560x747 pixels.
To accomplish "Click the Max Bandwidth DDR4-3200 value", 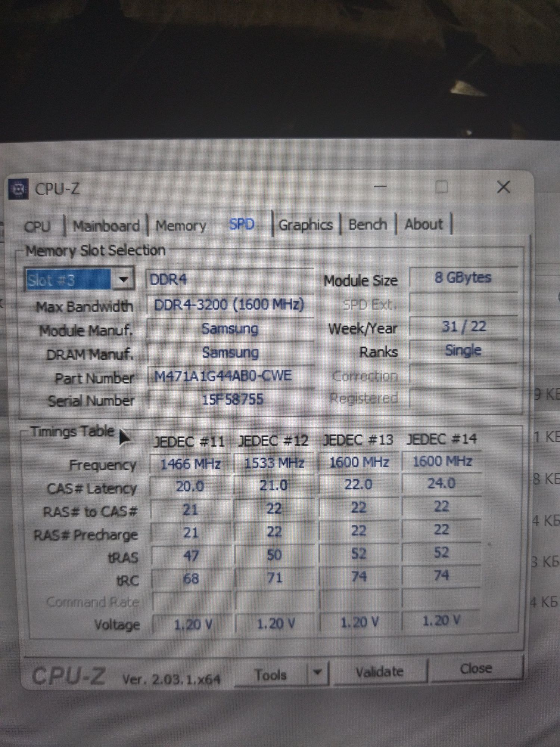I will [x=230, y=305].
